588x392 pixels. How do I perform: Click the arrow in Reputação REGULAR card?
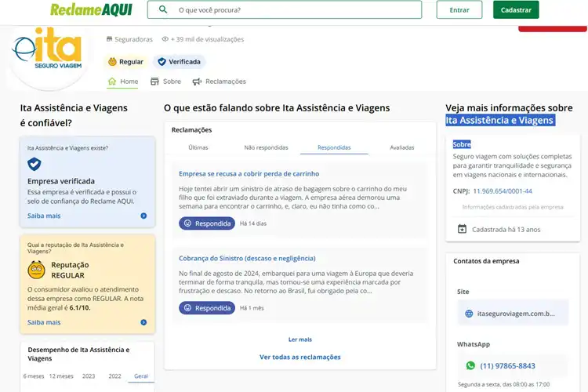coord(143,322)
